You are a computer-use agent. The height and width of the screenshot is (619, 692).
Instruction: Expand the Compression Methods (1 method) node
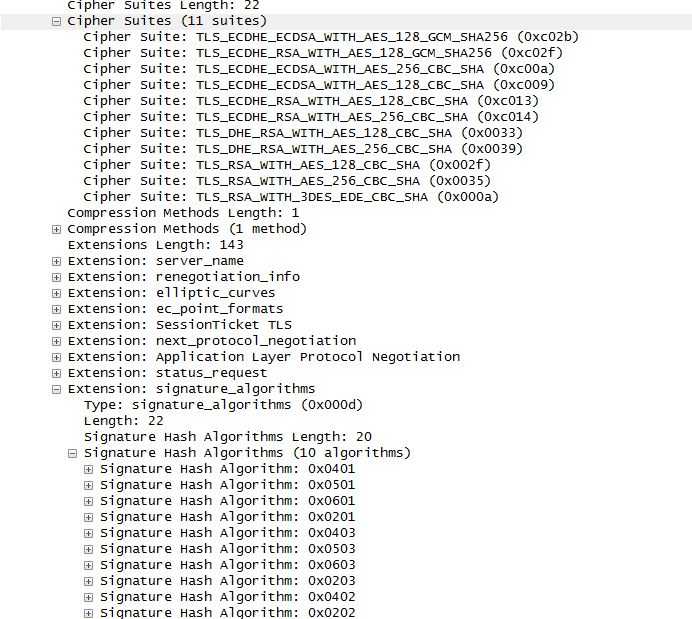[x=56, y=229]
